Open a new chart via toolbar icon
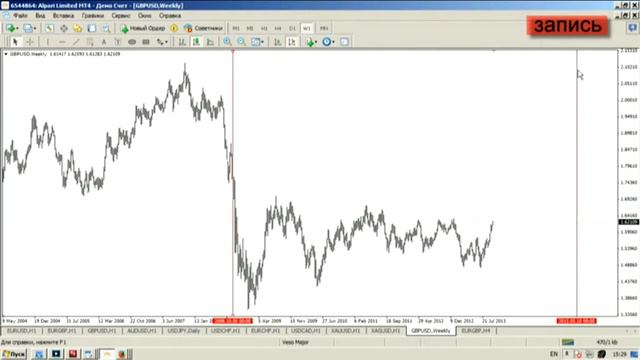The width and height of the screenshot is (640, 360). pyautogui.click(x=10, y=28)
